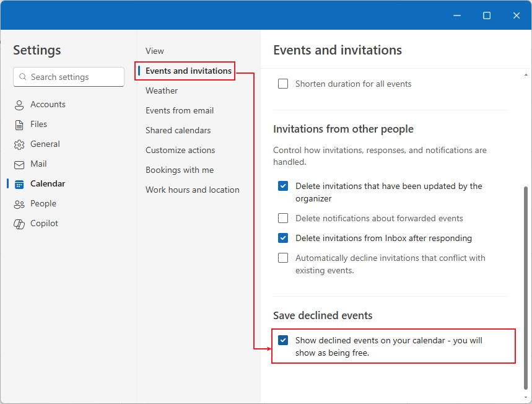The width and height of the screenshot is (532, 404).
Task: Open the People icon section
Action: (x=19, y=204)
